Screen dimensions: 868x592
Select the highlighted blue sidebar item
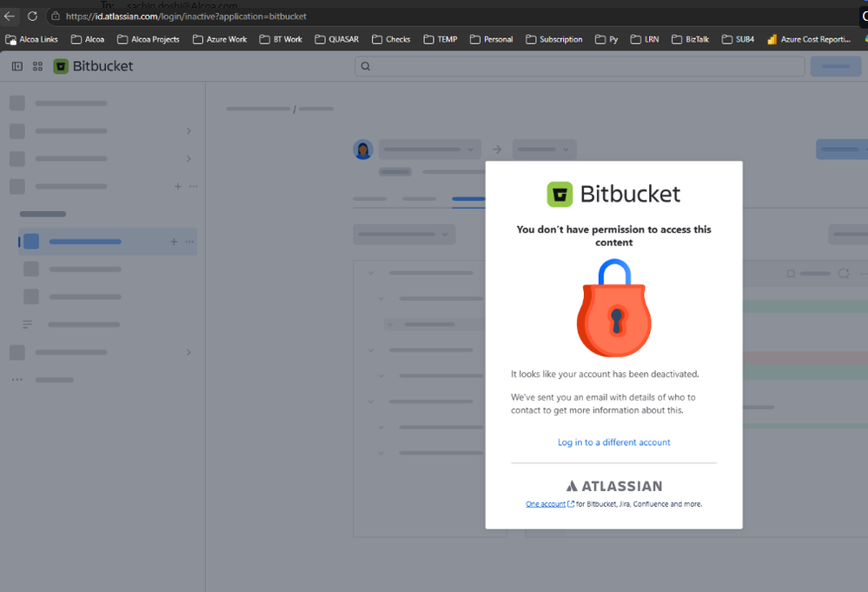click(108, 242)
